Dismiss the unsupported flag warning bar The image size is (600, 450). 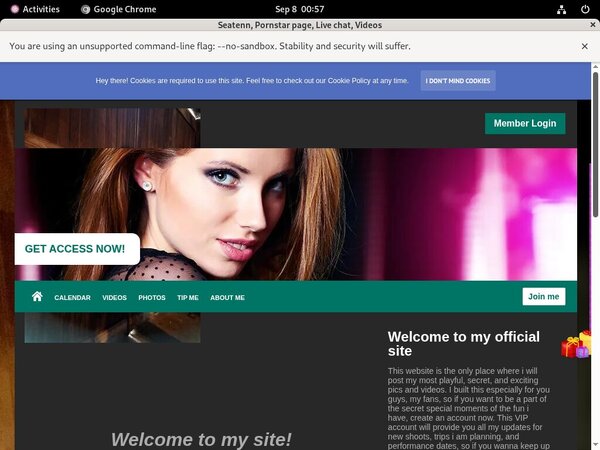[585, 46]
